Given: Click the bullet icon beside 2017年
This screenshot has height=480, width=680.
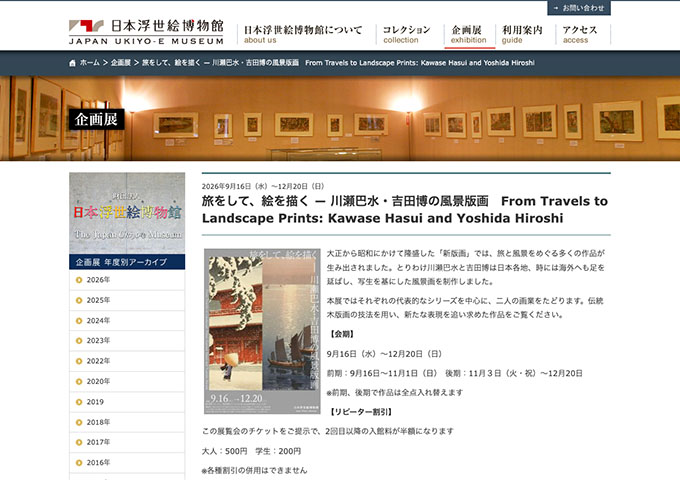Looking at the screenshot, I should click(79, 442).
